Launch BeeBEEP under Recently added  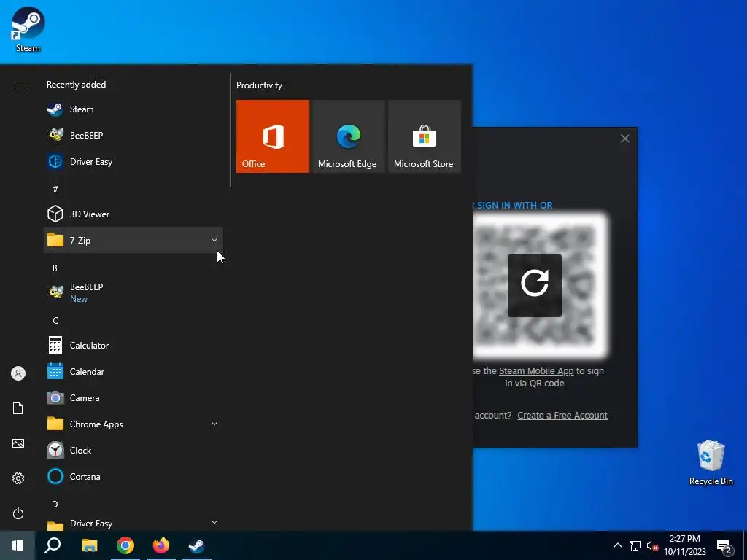point(133,135)
